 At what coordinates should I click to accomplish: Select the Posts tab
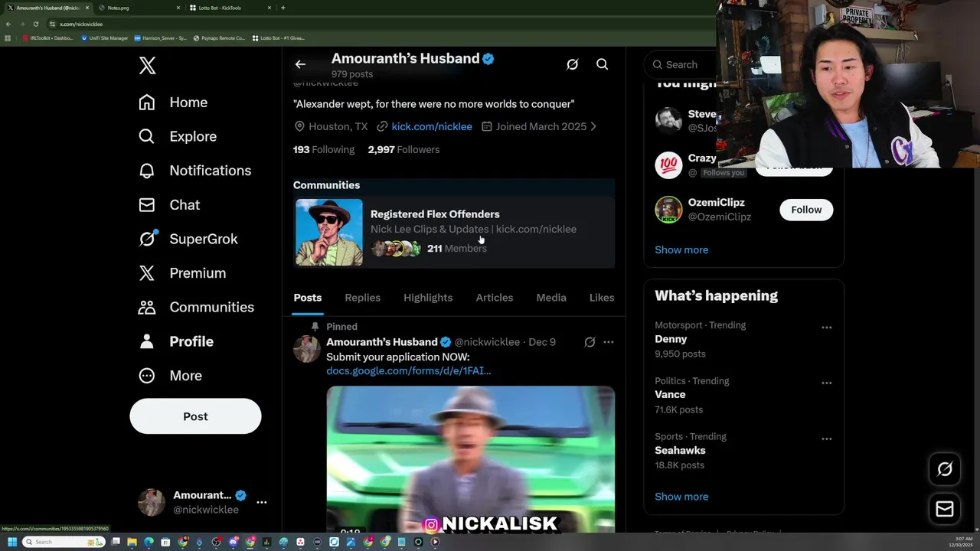[308, 298]
